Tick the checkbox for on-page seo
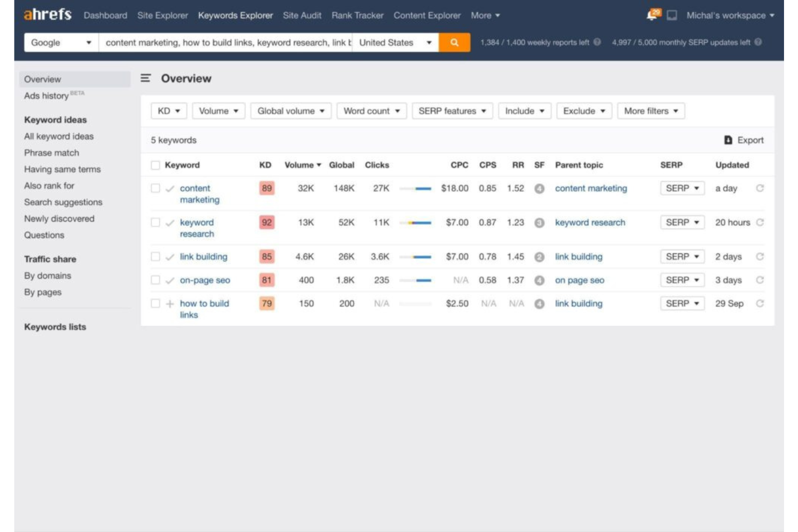This screenshot has height=532, width=798. 155,280
